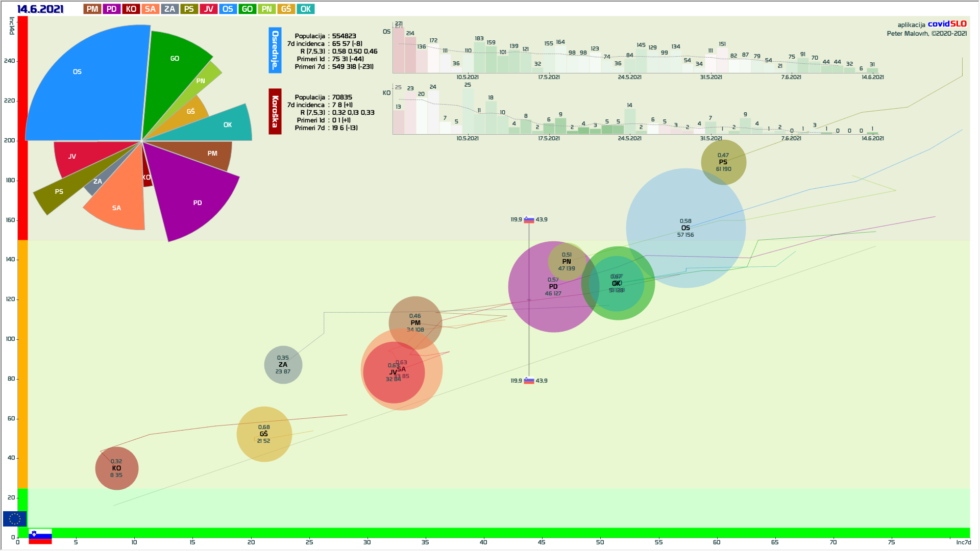Toggle the OS region button
This screenshot has width=980, height=551.
(x=228, y=9)
